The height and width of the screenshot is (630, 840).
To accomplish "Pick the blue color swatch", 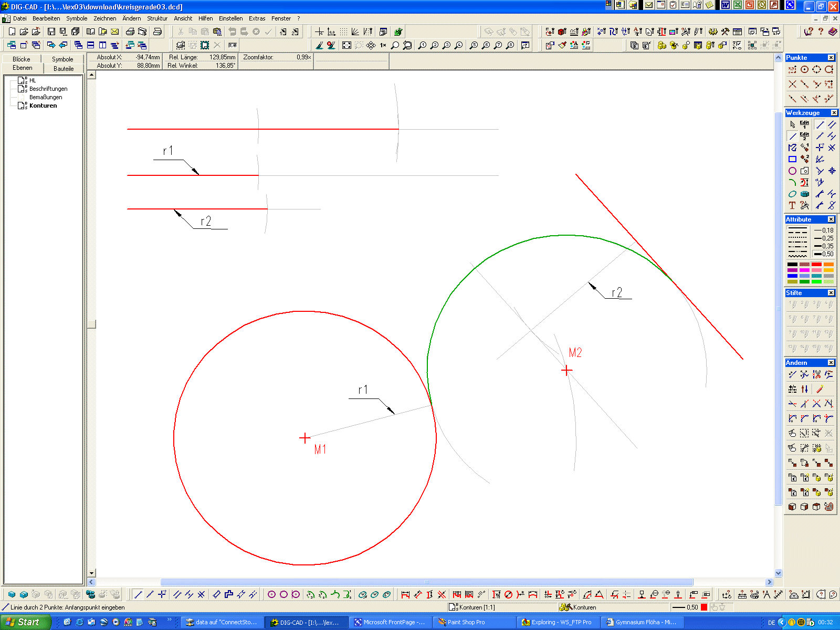I will (792, 276).
